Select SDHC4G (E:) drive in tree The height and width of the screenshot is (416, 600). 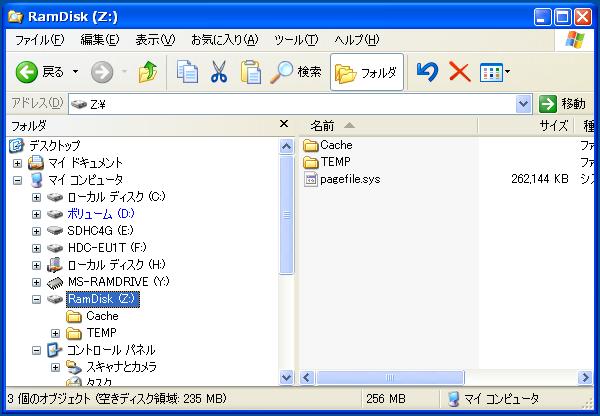(x=100, y=231)
